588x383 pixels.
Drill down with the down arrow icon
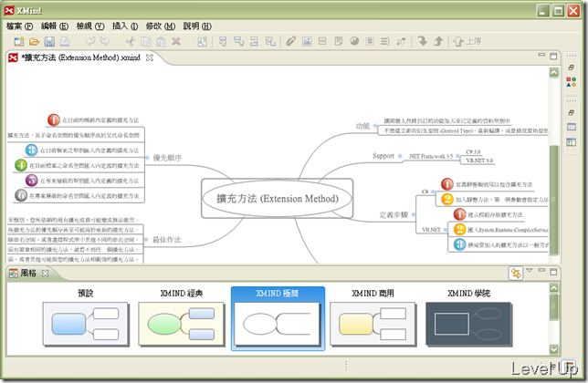click(x=423, y=41)
